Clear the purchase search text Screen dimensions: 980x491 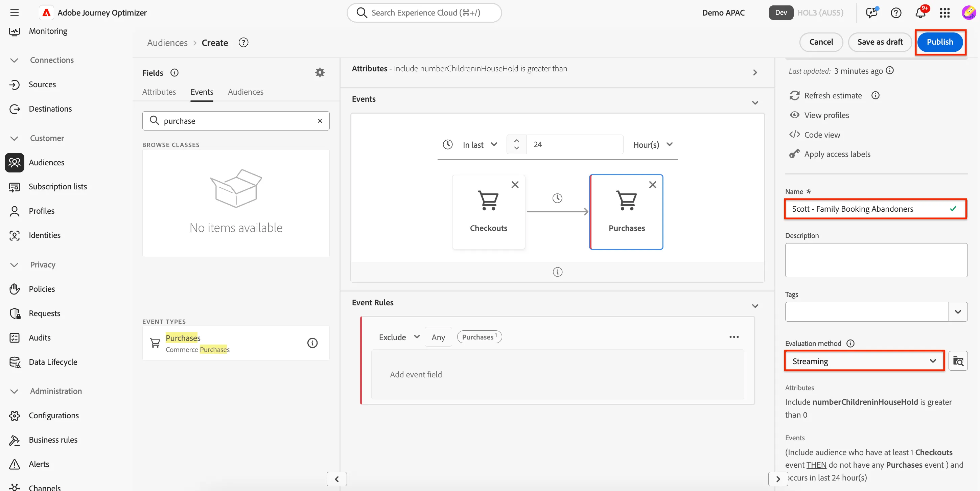pos(320,121)
